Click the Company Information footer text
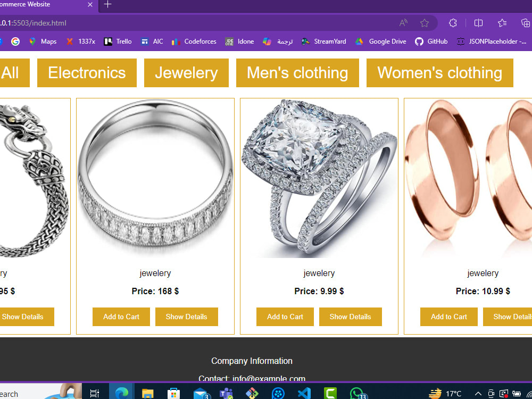This screenshot has height=399, width=532. (x=252, y=361)
